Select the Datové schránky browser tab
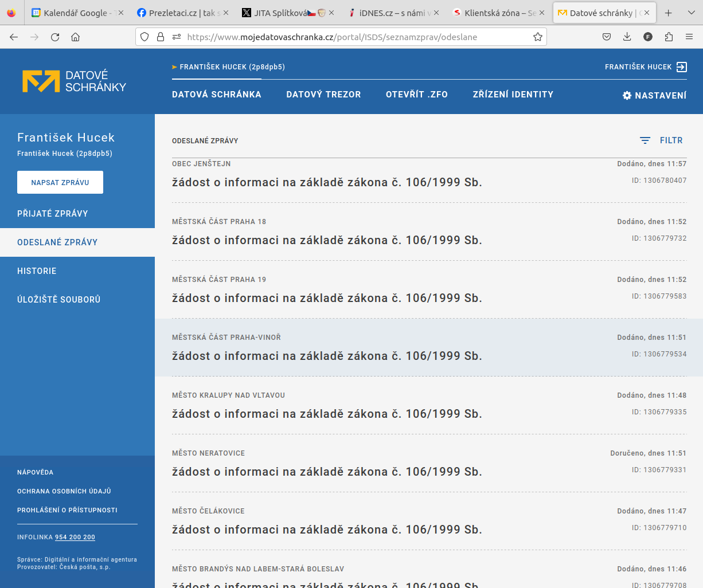 pyautogui.click(x=604, y=13)
